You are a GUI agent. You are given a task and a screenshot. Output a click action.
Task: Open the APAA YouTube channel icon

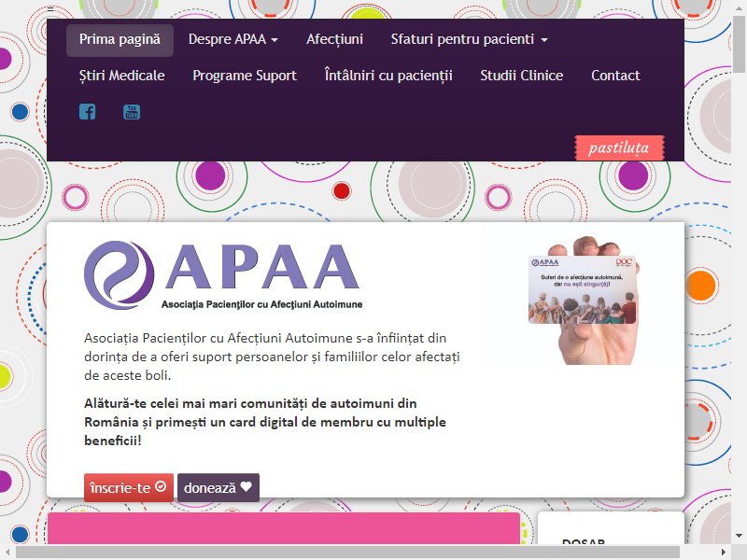point(132,111)
